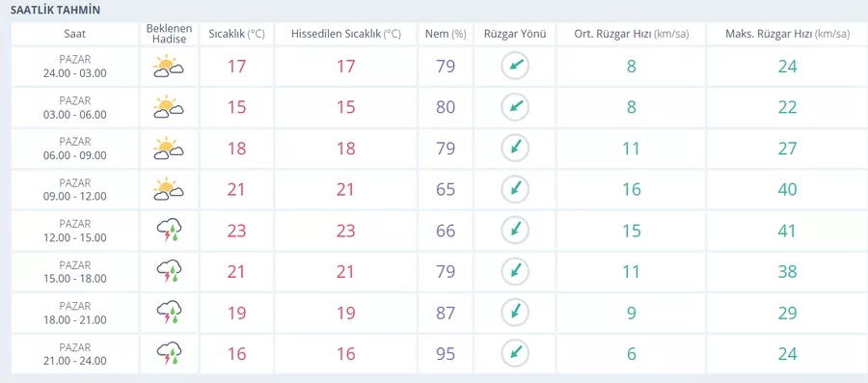Click the Hissedilen Sıcaklık column header
868x383 pixels.
click(x=346, y=34)
